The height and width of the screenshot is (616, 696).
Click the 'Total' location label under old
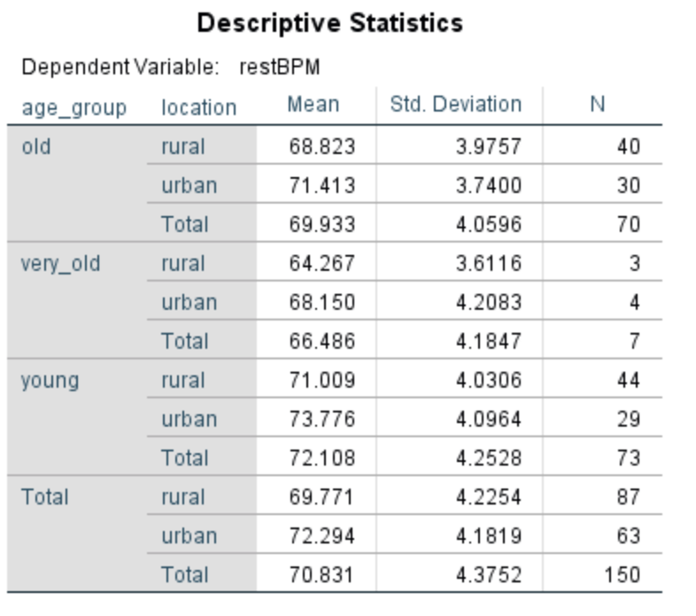tap(185, 225)
